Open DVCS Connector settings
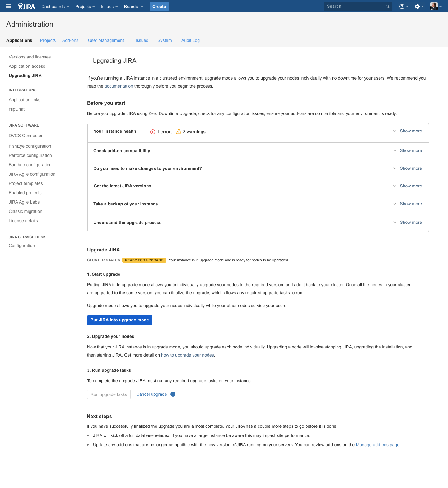Image resolution: width=448 pixels, height=488 pixels. (26, 136)
